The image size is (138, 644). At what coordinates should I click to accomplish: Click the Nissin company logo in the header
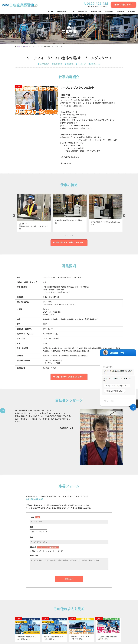pos(20,5)
